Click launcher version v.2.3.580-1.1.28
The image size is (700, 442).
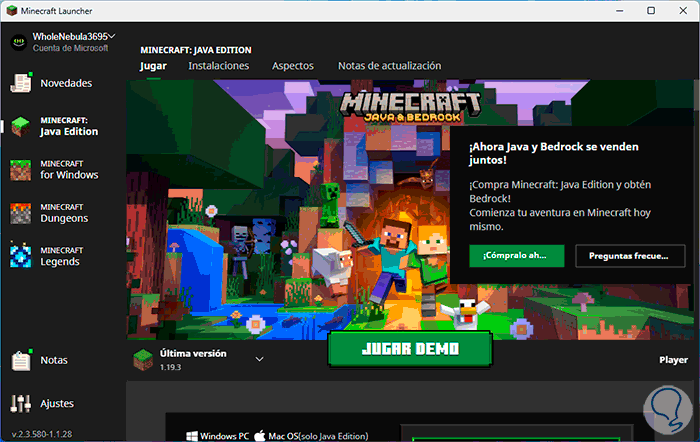click(x=42, y=434)
